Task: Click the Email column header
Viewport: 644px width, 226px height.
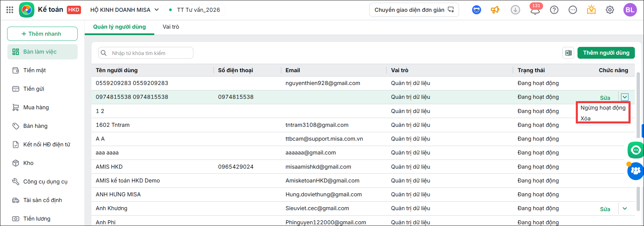Action: pos(293,70)
